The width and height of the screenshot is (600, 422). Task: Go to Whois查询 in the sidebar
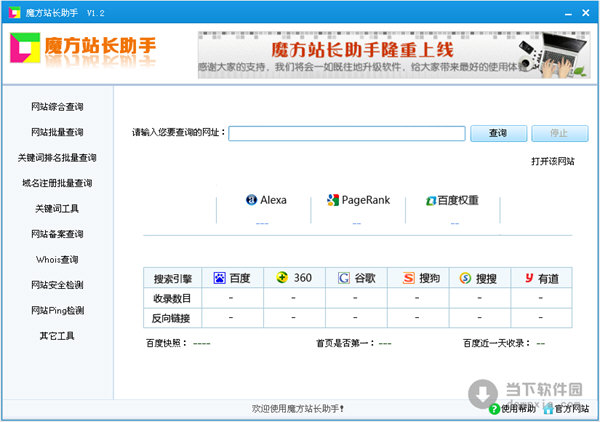click(57, 259)
